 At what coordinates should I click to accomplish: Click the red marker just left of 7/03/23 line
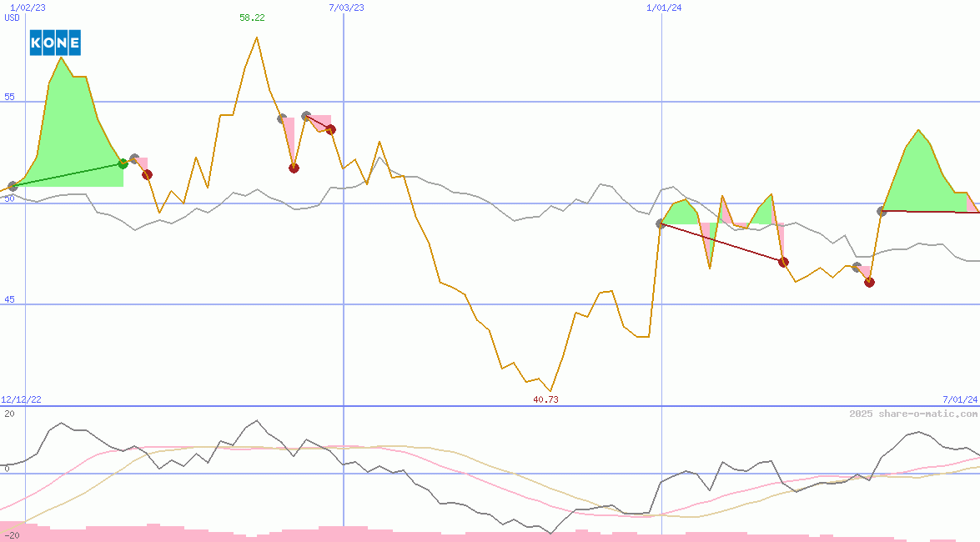pyautogui.click(x=330, y=129)
